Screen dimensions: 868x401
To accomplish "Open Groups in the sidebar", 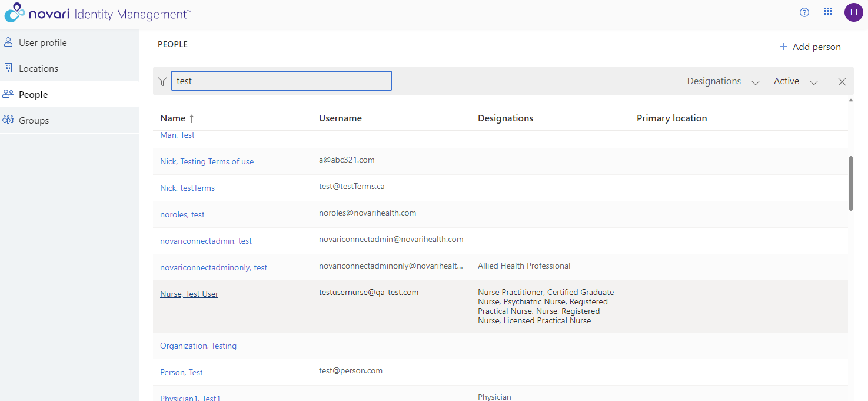I will click(x=69, y=120).
